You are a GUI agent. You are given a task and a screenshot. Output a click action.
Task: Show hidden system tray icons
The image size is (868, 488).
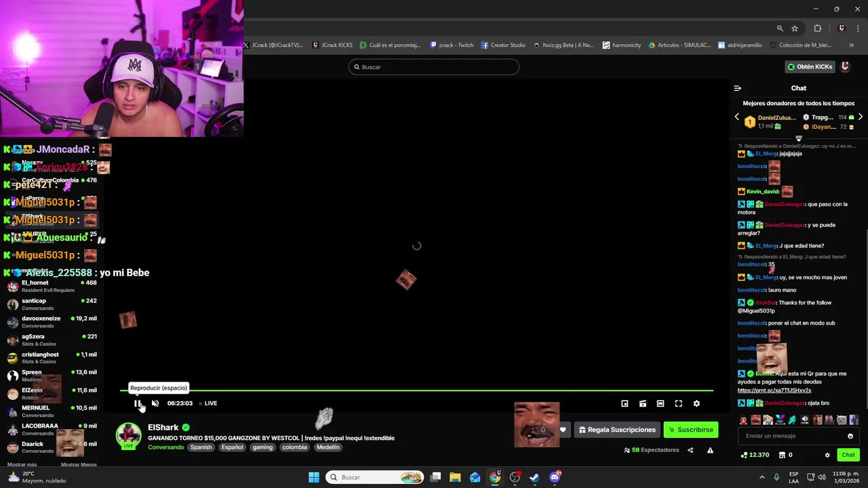point(762,477)
